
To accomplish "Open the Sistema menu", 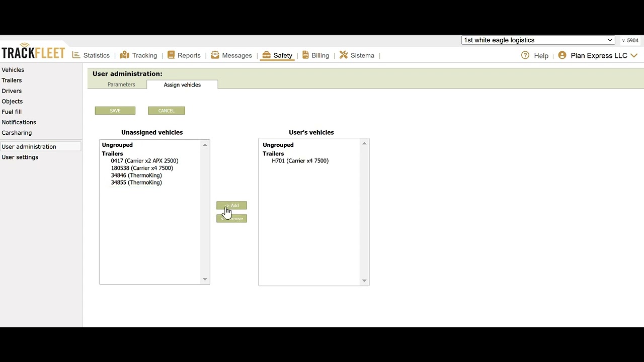I will [362, 55].
